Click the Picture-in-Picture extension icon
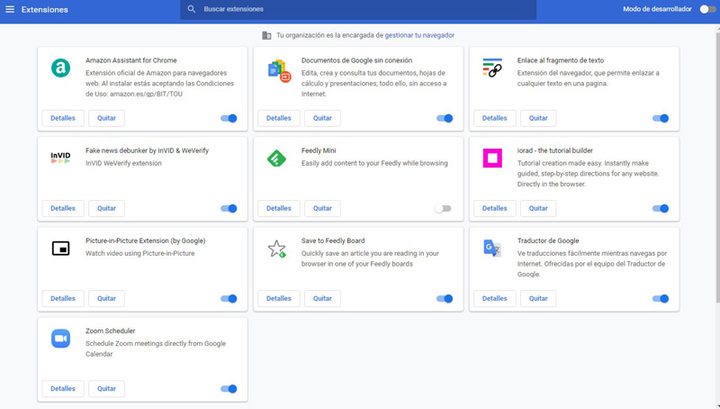The image size is (720, 409). pyautogui.click(x=61, y=248)
